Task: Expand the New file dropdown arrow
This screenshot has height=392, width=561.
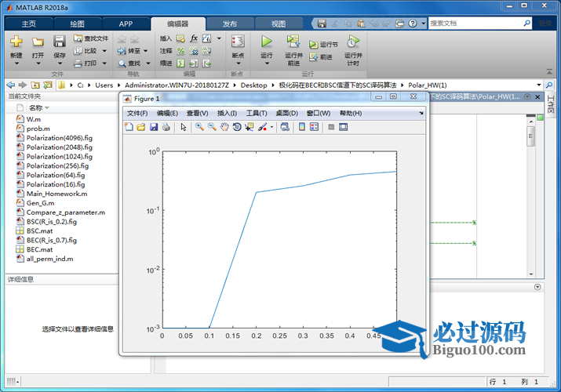Action: tap(16, 64)
